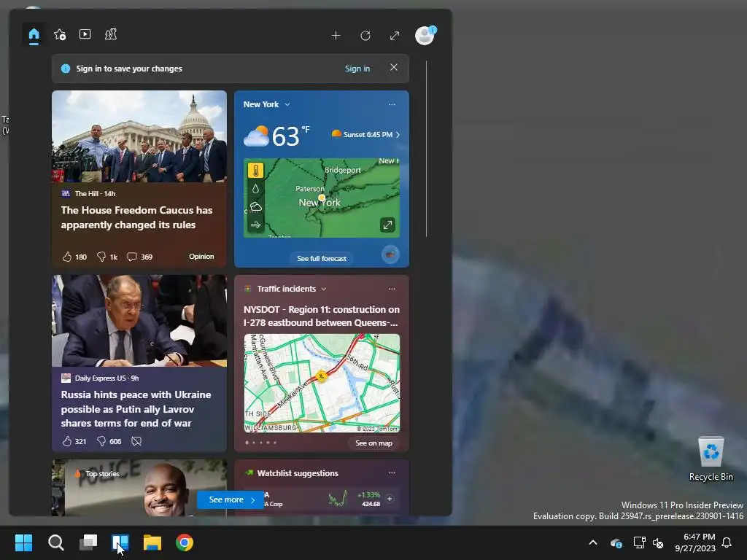Switch to the Watch video tab
This screenshot has width=747, height=560.
coord(85,34)
